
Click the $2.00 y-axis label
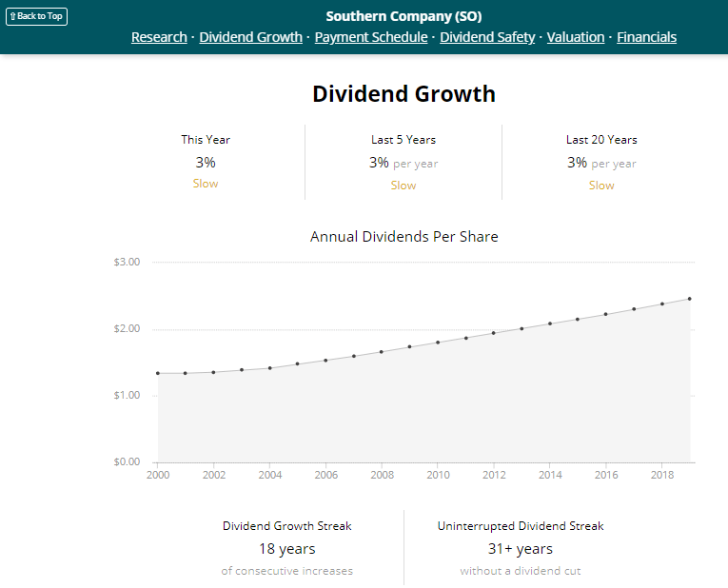127,329
